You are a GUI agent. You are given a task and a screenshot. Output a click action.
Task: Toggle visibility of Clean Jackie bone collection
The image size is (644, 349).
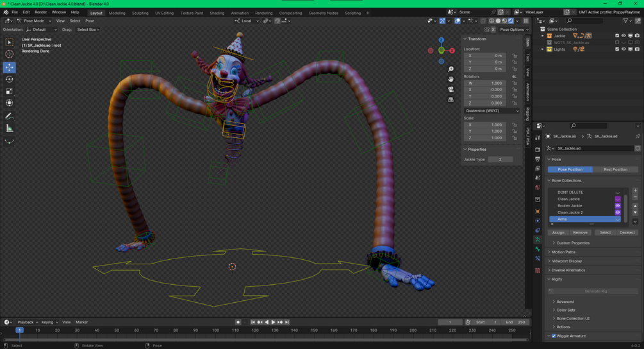[617, 199]
